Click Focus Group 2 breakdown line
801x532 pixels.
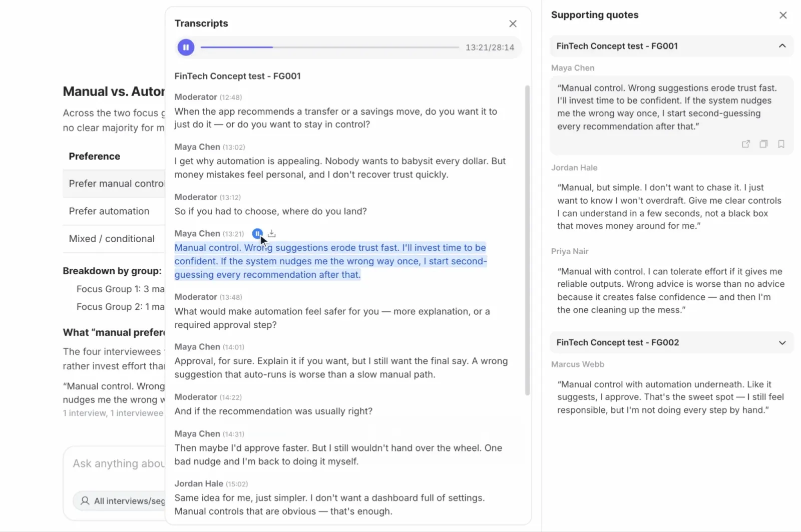click(120, 307)
